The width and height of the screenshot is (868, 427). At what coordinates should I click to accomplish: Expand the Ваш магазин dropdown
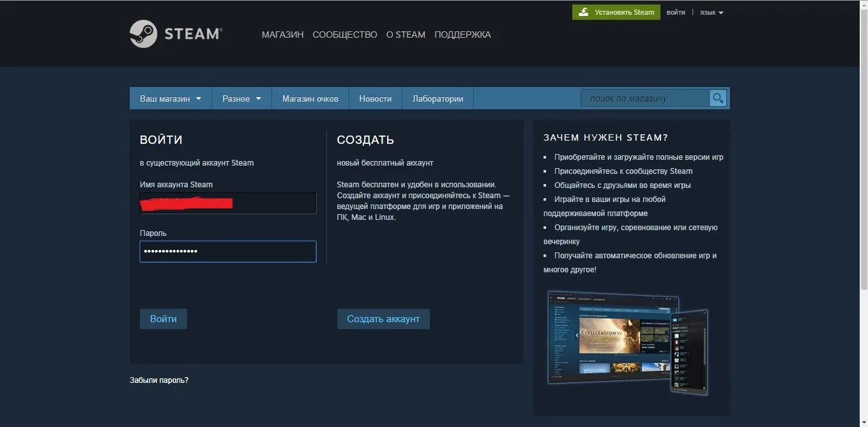point(171,98)
